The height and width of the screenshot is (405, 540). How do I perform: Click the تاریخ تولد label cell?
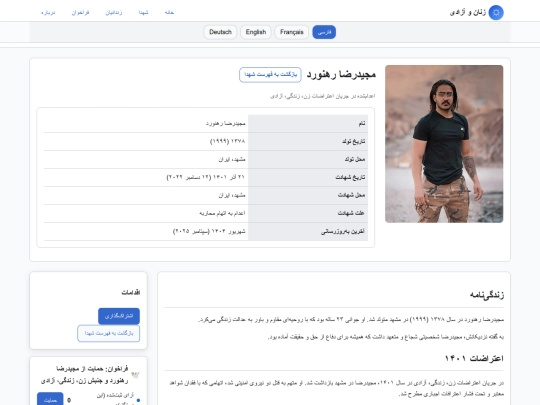click(308, 141)
